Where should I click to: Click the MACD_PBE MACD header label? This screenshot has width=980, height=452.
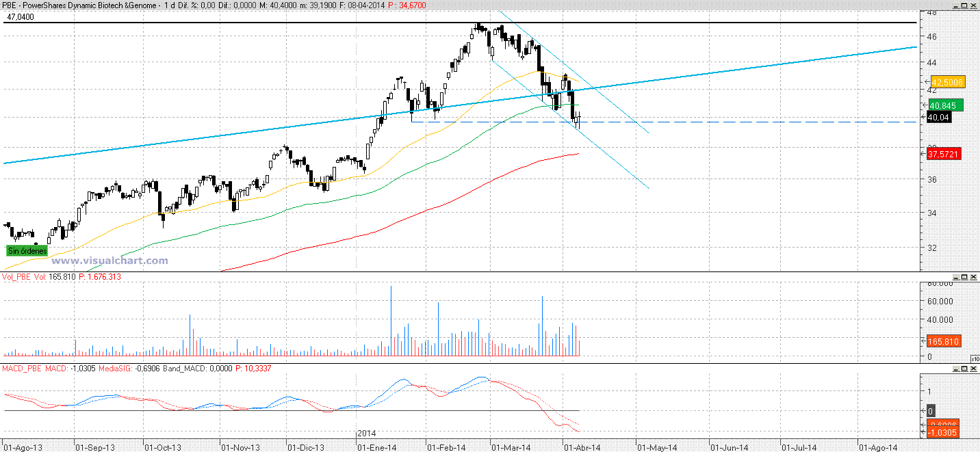(34, 369)
